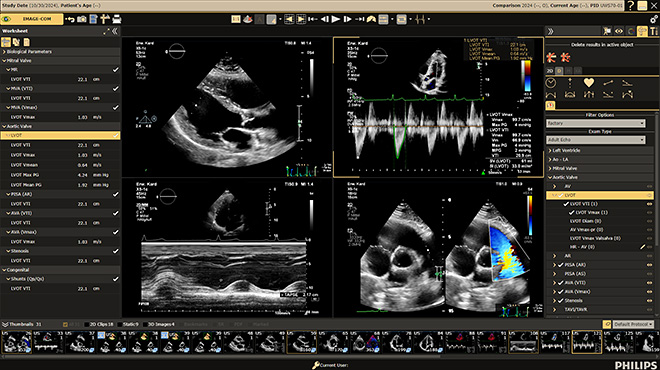Click the tools icon next to the printer
The width and height of the screenshot is (660, 370).
[x=105, y=19]
